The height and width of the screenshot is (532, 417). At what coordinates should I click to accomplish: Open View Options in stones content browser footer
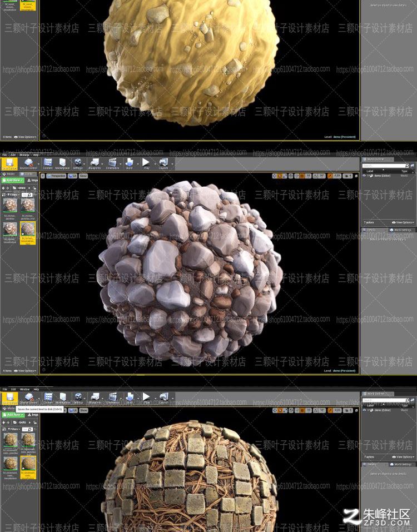click(25, 371)
